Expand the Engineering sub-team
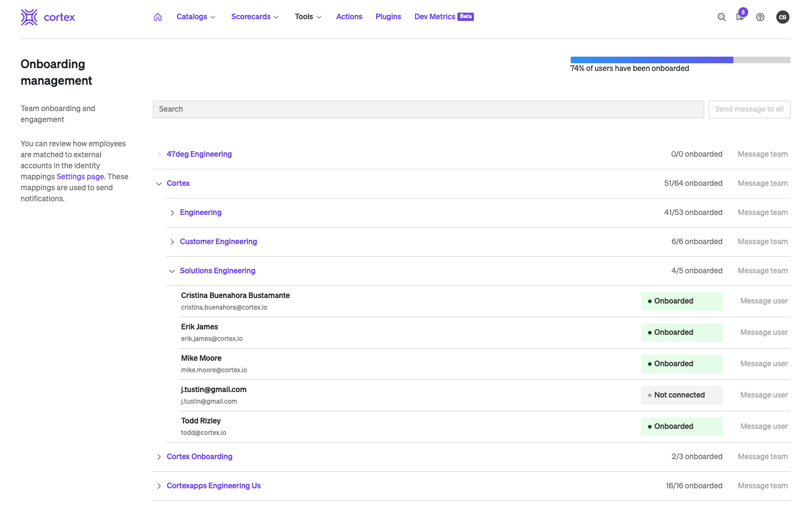812x529 pixels. [x=172, y=213]
